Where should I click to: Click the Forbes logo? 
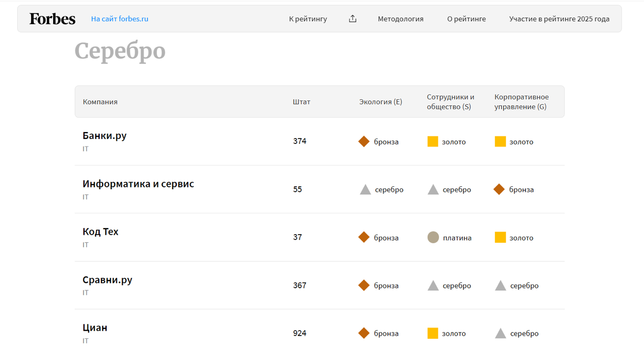pyautogui.click(x=52, y=19)
